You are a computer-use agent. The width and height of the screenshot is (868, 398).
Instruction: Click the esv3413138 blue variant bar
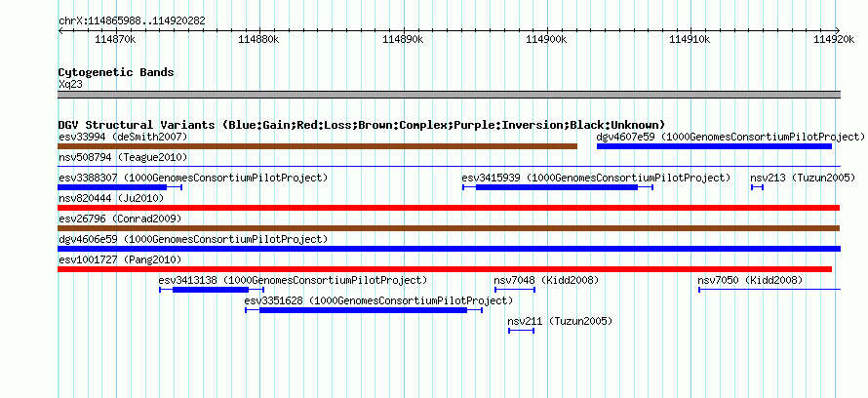click(212, 290)
